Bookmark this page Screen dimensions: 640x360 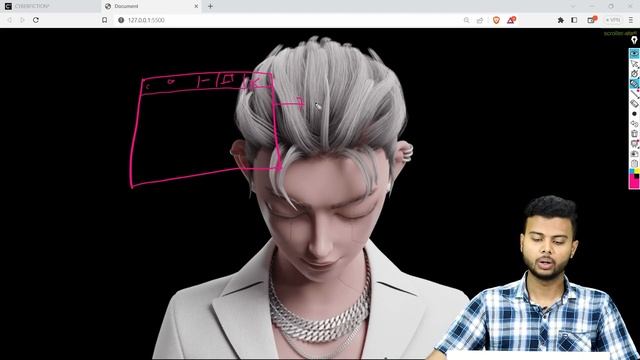[104, 20]
